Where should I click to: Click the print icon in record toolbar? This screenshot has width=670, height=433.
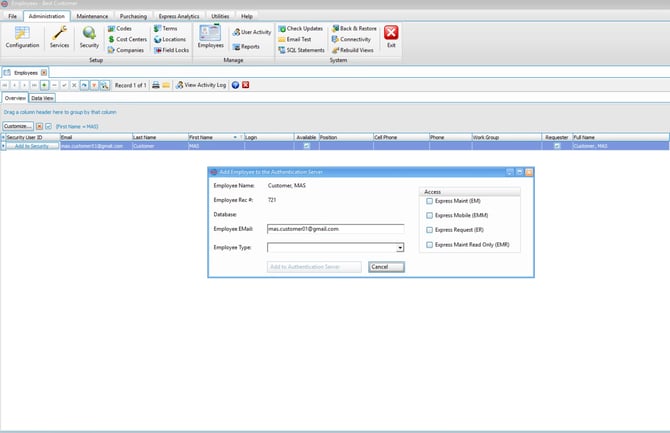pyautogui.click(x=155, y=85)
